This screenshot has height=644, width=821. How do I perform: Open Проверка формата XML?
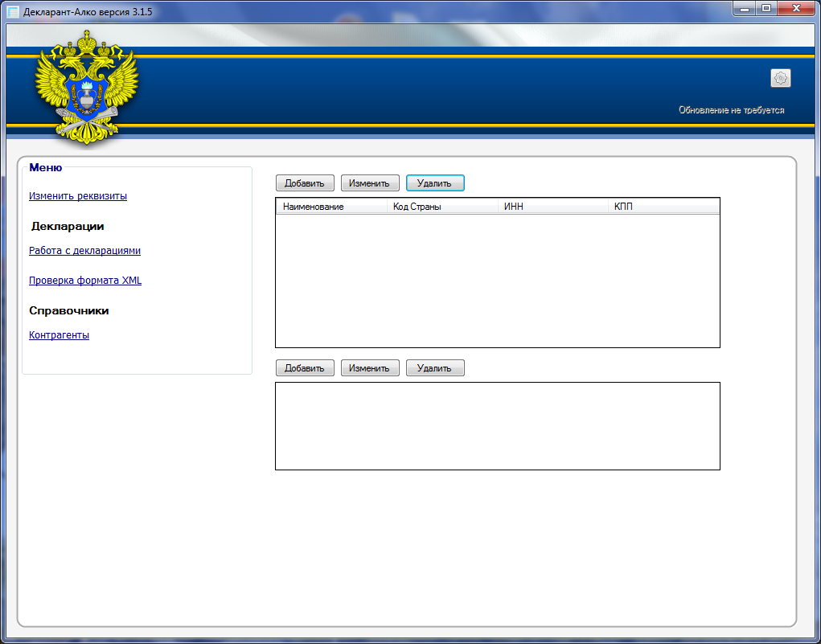coord(85,281)
